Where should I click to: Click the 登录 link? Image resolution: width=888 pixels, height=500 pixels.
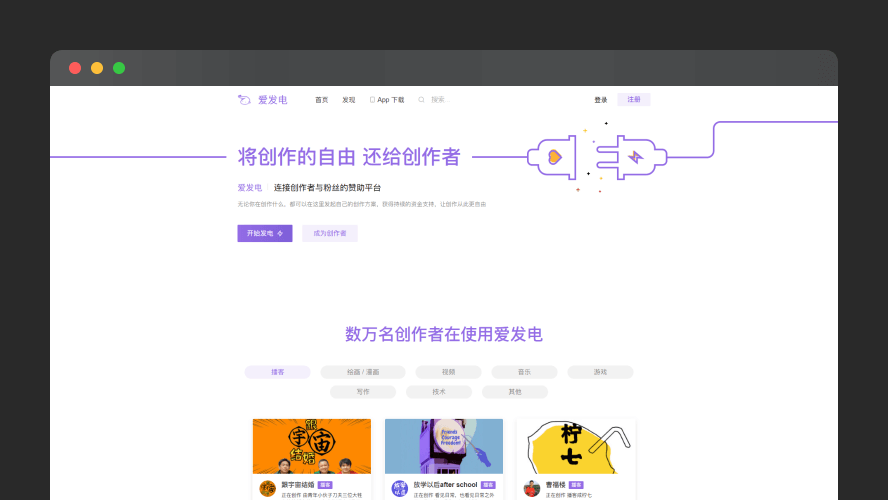(600, 100)
